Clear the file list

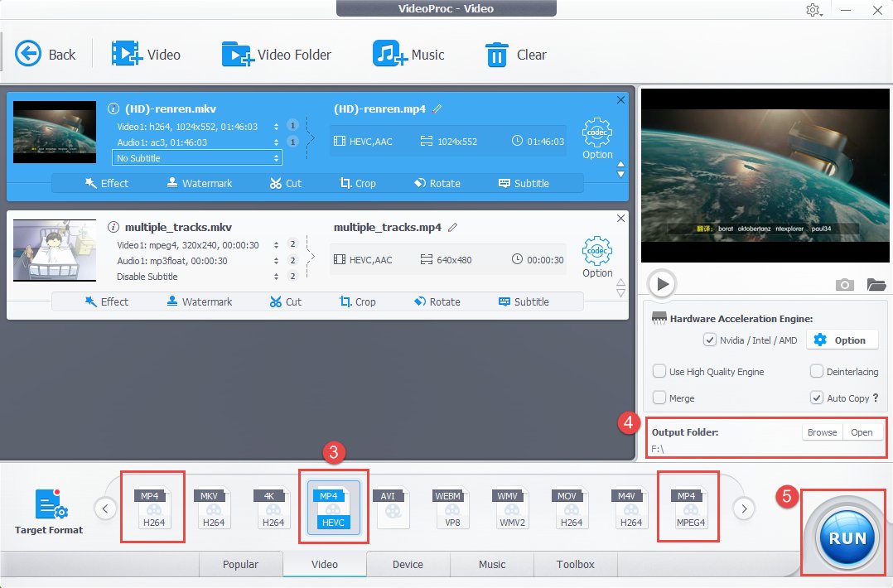click(x=515, y=55)
